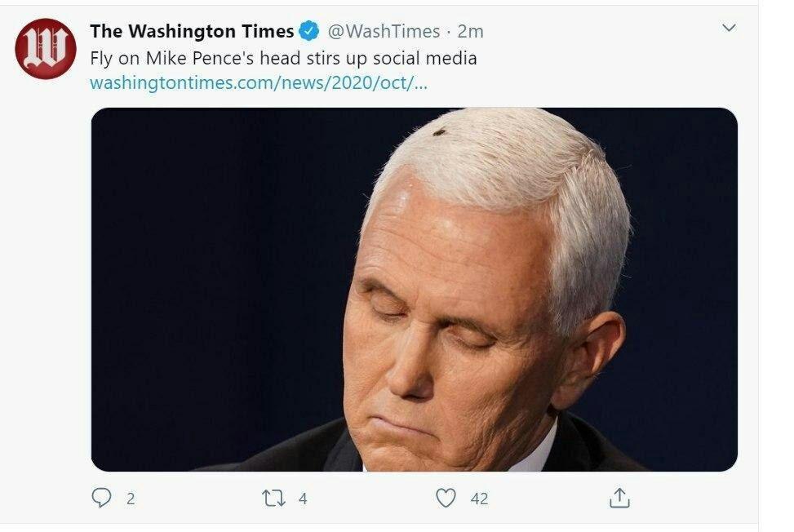Click the reply count '2'

tap(131, 499)
